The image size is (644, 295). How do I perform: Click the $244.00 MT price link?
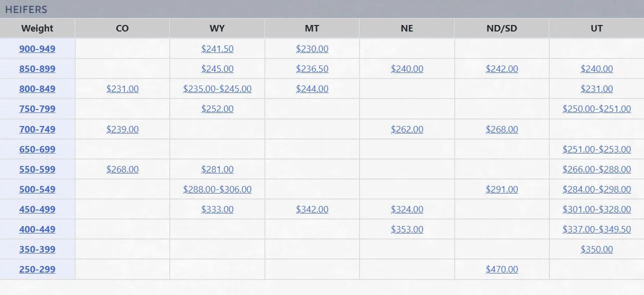coord(312,89)
